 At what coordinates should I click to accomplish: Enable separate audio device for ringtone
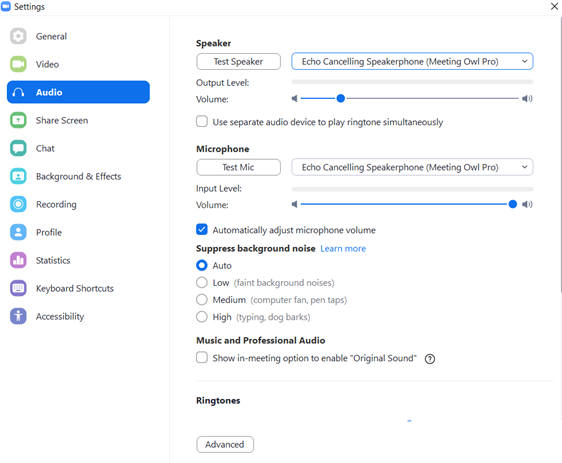202,121
